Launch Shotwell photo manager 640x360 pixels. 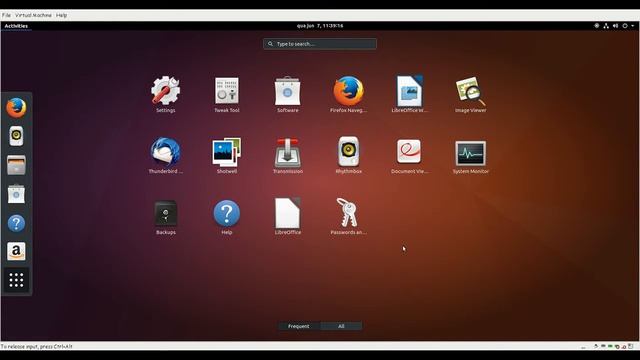click(x=227, y=152)
